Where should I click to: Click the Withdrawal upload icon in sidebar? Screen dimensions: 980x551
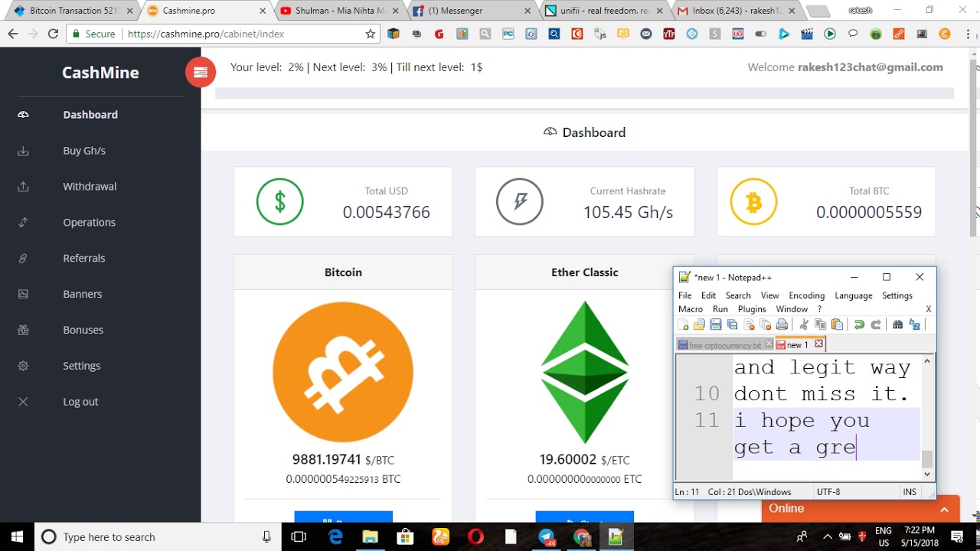pos(23,187)
